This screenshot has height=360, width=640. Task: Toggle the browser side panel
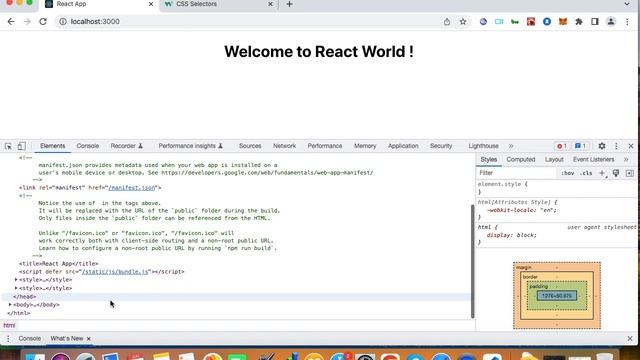[595, 22]
